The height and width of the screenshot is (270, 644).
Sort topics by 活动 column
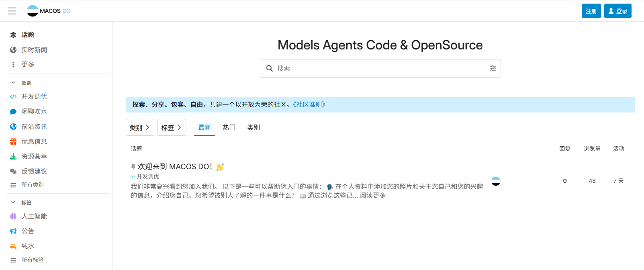(x=619, y=149)
